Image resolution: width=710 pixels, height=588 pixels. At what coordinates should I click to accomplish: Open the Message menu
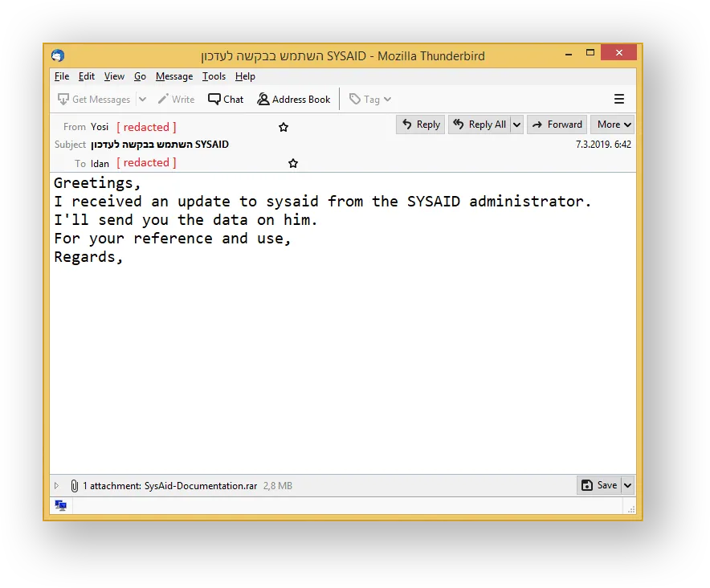[x=174, y=76]
